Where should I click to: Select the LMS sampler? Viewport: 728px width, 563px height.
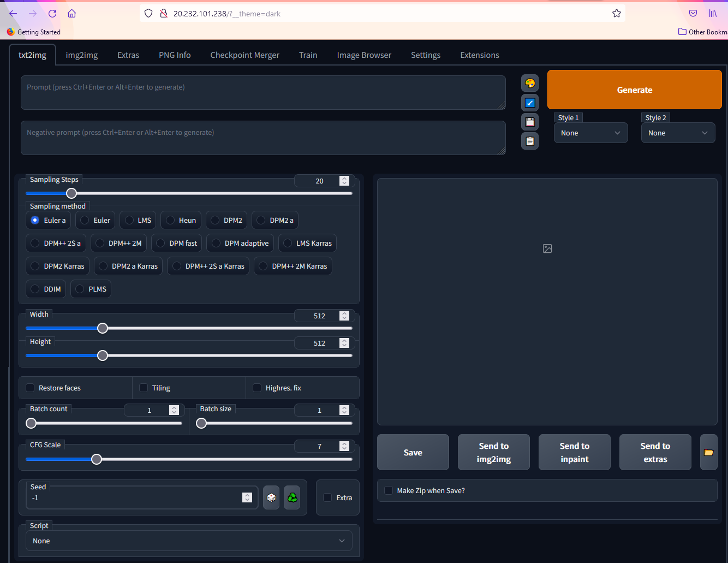click(x=138, y=220)
